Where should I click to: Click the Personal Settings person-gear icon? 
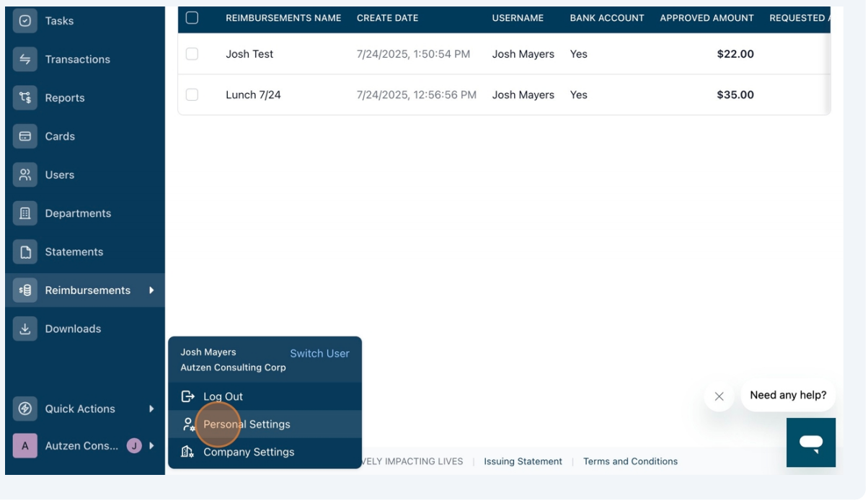pos(188,424)
